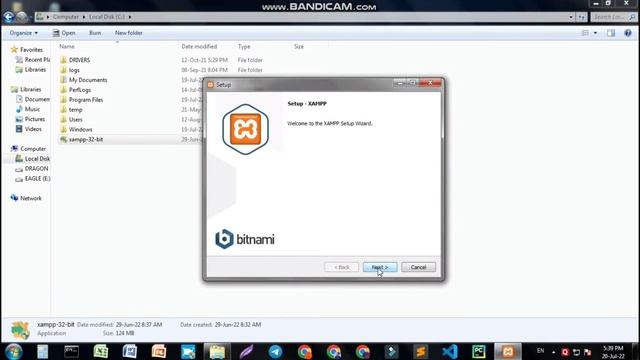The height and width of the screenshot is (360, 640).
Task: Open the EAGLE (E:) drive in the sidebar
Action: point(37,179)
